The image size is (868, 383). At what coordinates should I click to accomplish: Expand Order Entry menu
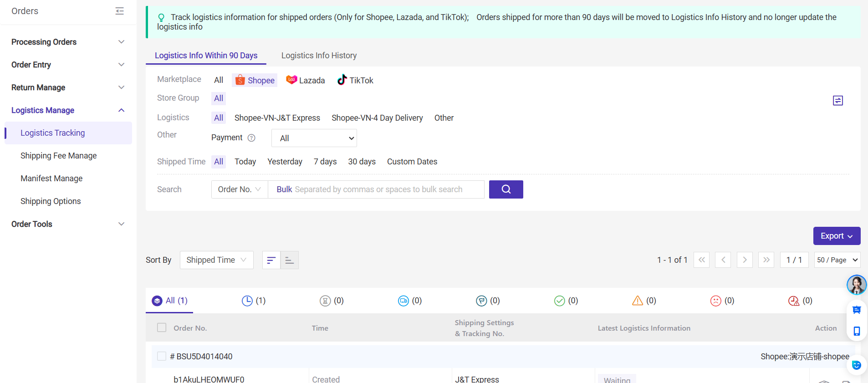pos(68,65)
